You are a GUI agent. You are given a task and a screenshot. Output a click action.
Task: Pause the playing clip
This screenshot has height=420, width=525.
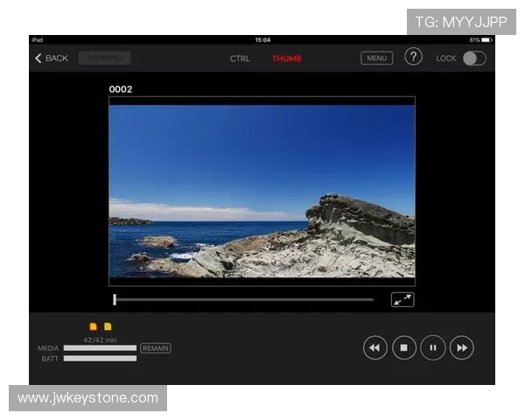pyautogui.click(x=433, y=348)
